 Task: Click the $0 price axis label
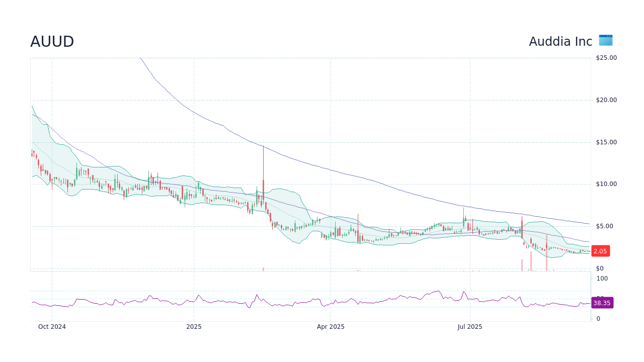(x=600, y=268)
